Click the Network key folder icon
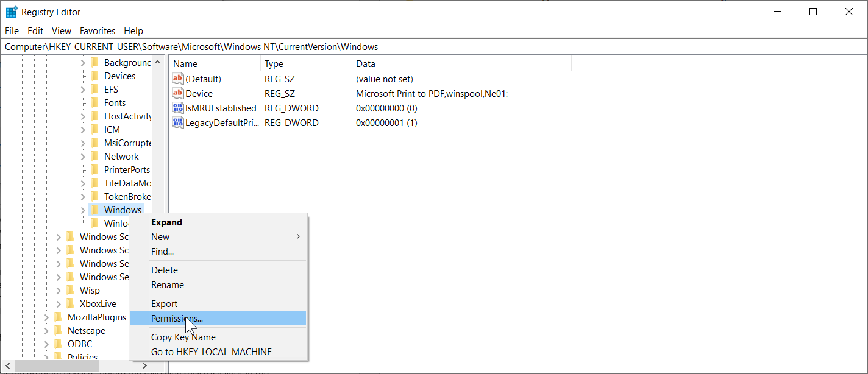The width and height of the screenshot is (868, 374). [x=94, y=157]
